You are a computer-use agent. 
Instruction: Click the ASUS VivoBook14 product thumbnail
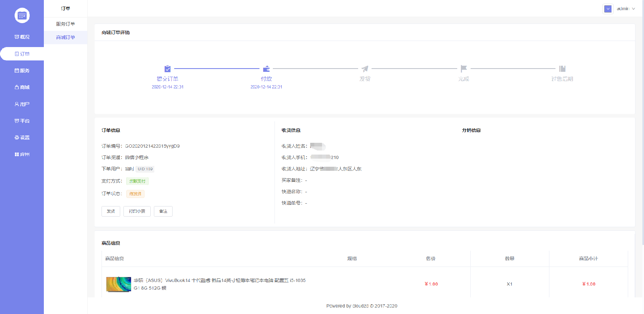(x=119, y=284)
